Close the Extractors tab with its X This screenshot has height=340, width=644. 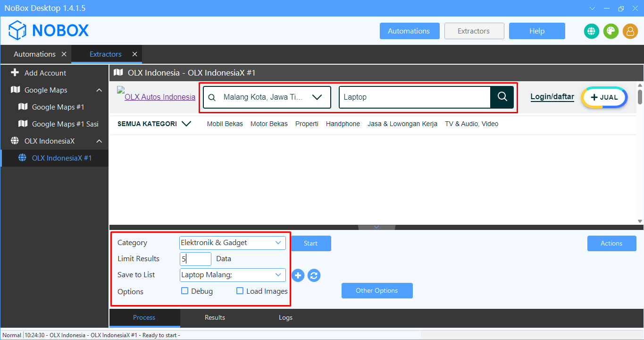[x=134, y=54]
